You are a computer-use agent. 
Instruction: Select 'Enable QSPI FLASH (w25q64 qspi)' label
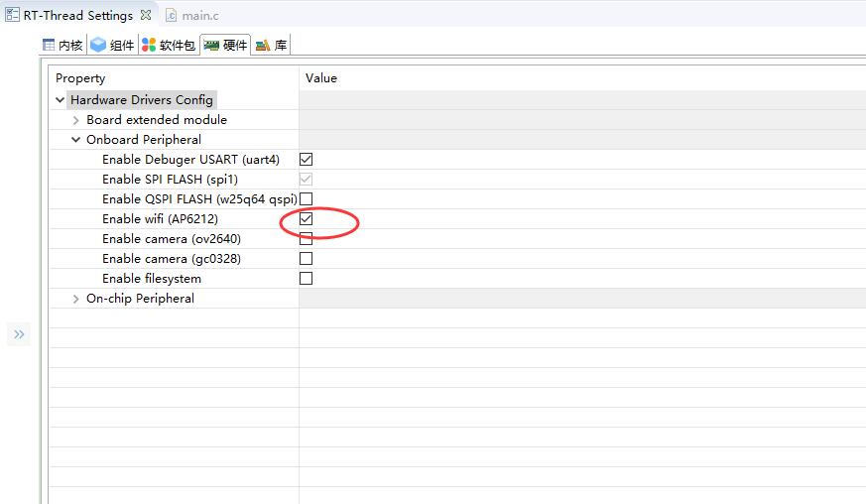point(200,199)
